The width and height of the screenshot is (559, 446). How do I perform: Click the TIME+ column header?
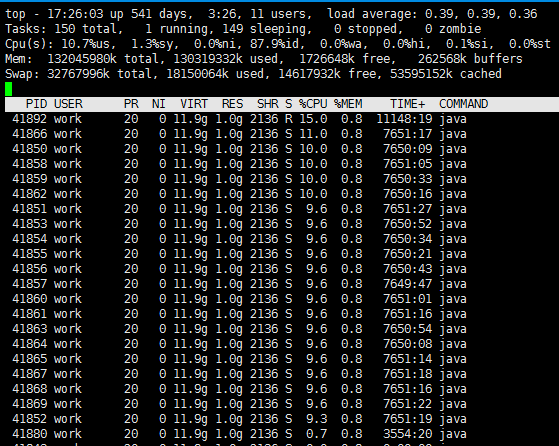[407, 104]
